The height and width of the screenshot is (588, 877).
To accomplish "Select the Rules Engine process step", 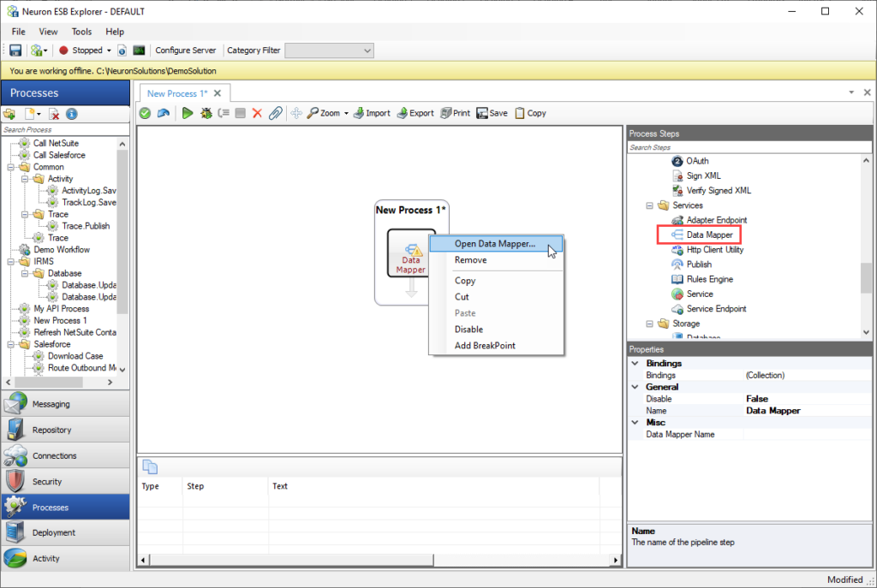I will [x=709, y=279].
